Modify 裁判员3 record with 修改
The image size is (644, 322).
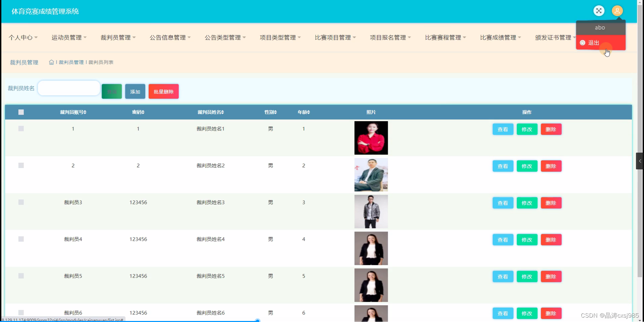click(527, 203)
